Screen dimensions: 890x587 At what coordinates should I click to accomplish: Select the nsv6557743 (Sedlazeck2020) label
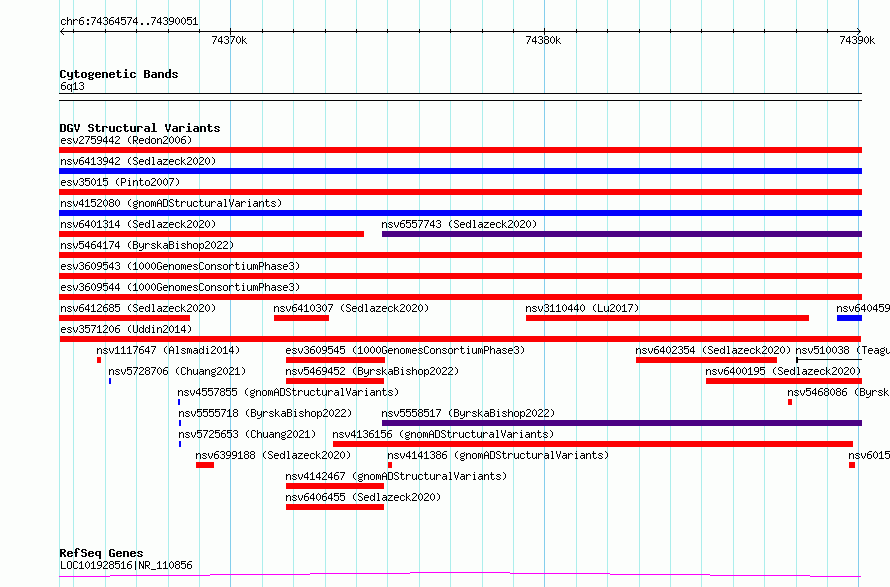tap(459, 224)
